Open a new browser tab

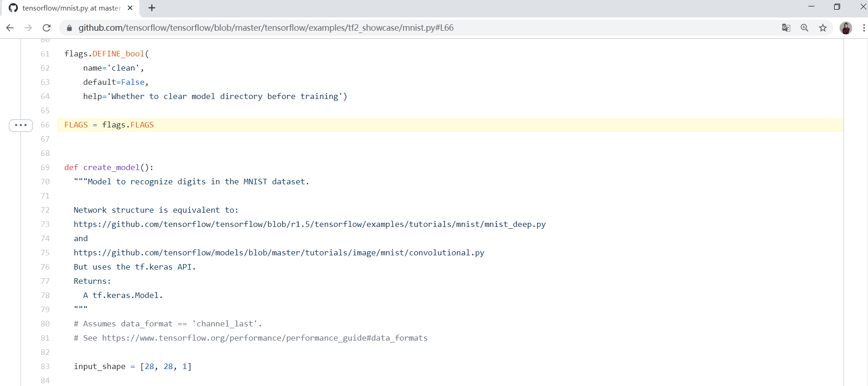(152, 8)
